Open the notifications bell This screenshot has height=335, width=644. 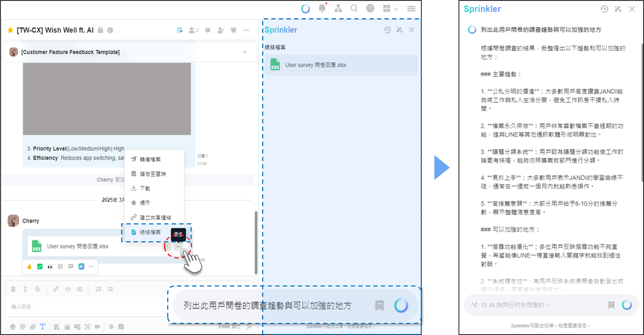pyautogui.click(x=322, y=8)
